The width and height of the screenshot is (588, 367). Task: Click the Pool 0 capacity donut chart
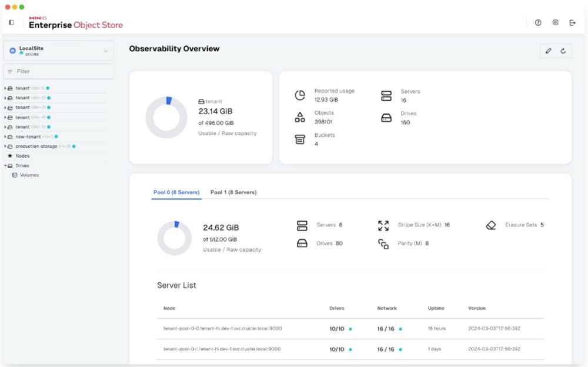175,238
